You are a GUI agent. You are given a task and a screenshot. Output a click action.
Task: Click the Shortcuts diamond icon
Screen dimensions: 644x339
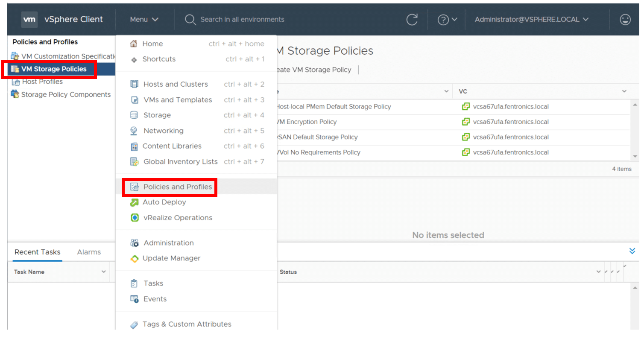[x=134, y=59]
